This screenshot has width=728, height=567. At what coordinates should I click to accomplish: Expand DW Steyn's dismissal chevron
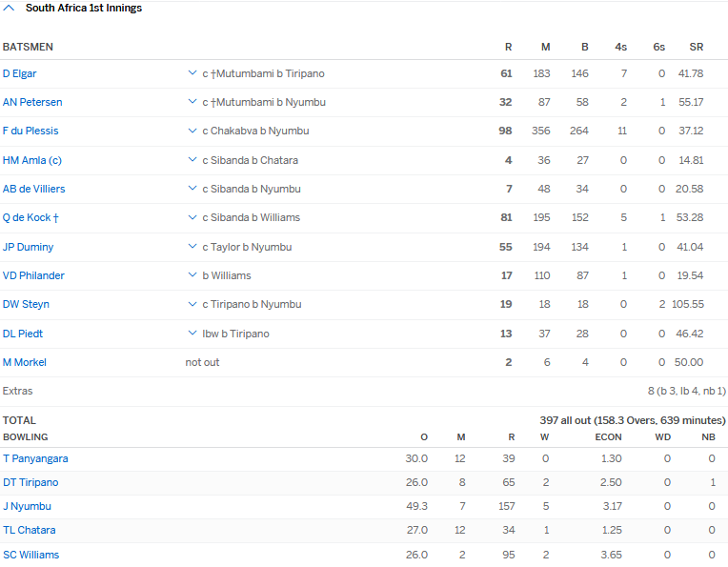(192, 304)
